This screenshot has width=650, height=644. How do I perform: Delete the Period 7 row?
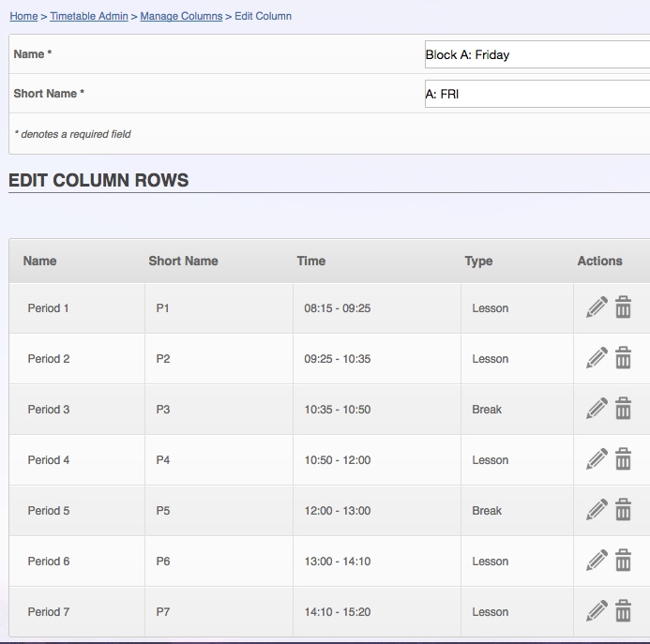coord(623,610)
